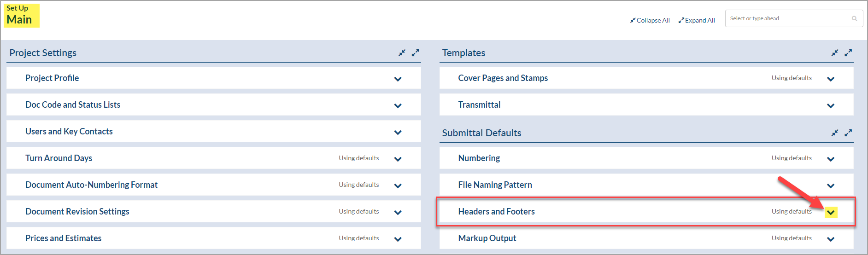868x255 pixels.
Task: Expand the Submittal Defaults section icon
Action: point(848,133)
